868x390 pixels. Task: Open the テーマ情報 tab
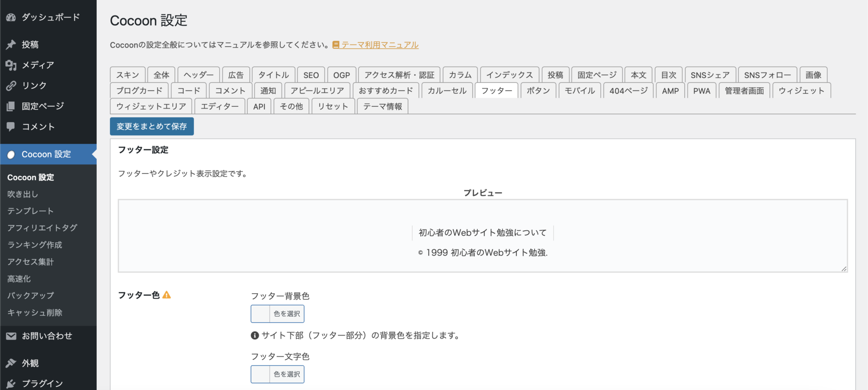pyautogui.click(x=383, y=106)
